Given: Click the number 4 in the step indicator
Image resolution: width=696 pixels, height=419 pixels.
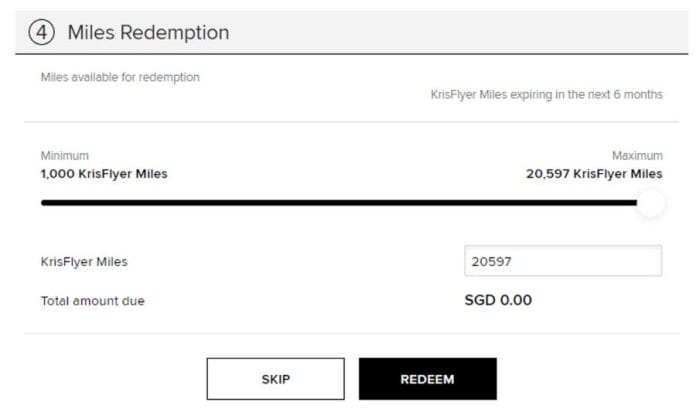Looking at the screenshot, I should [41, 32].
